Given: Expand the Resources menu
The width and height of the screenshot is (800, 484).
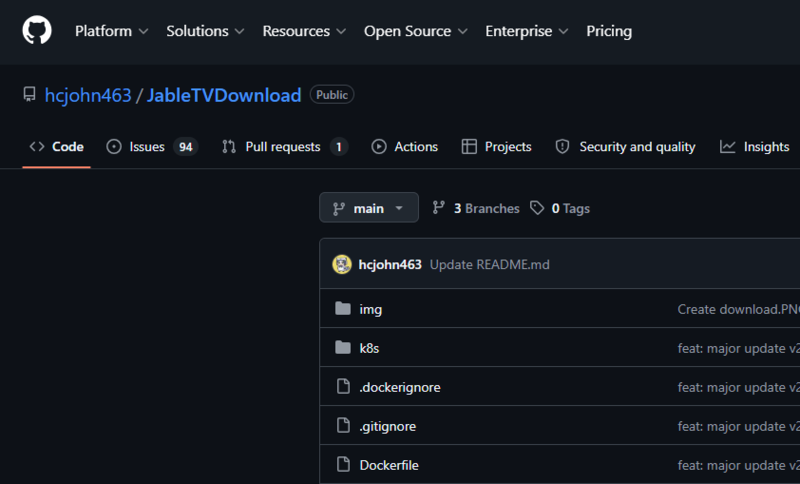Looking at the screenshot, I should click(304, 31).
